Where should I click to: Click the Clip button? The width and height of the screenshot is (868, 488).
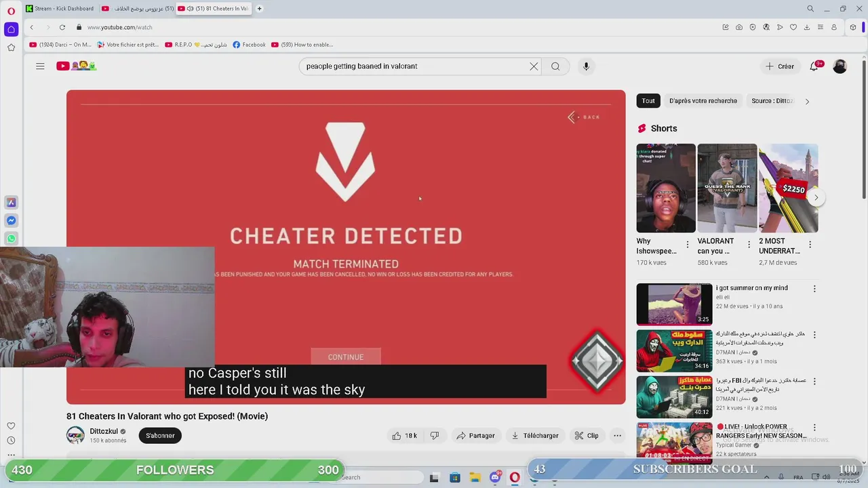(x=587, y=436)
